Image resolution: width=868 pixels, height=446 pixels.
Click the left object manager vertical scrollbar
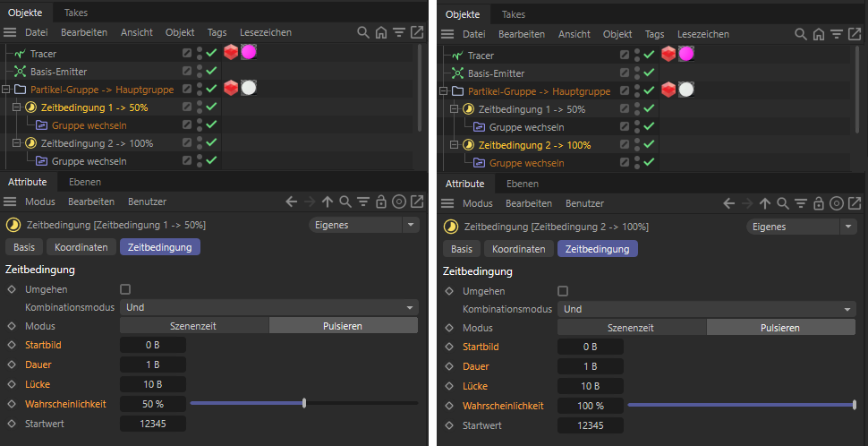(x=420, y=86)
